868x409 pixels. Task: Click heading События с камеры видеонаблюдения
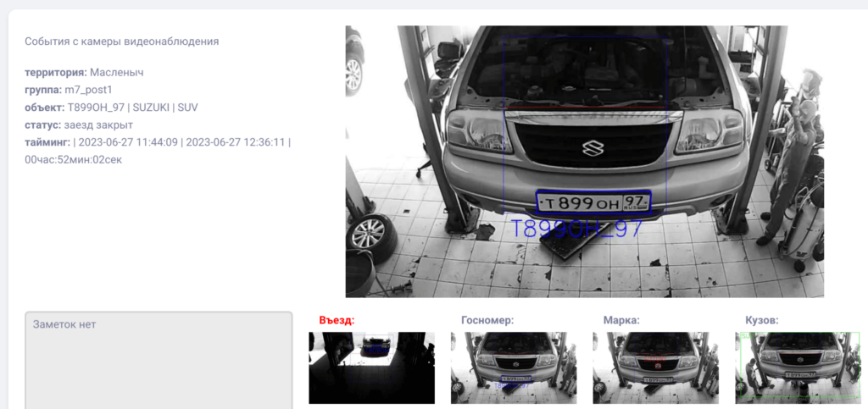pyautogui.click(x=122, y=41)
